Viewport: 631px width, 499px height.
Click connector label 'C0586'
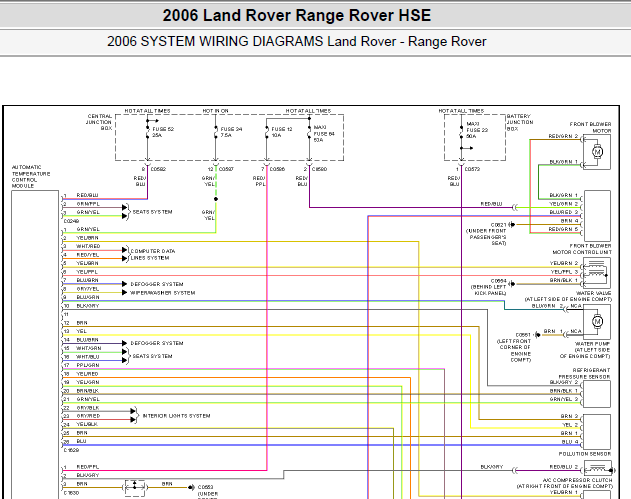pos(277,169)
